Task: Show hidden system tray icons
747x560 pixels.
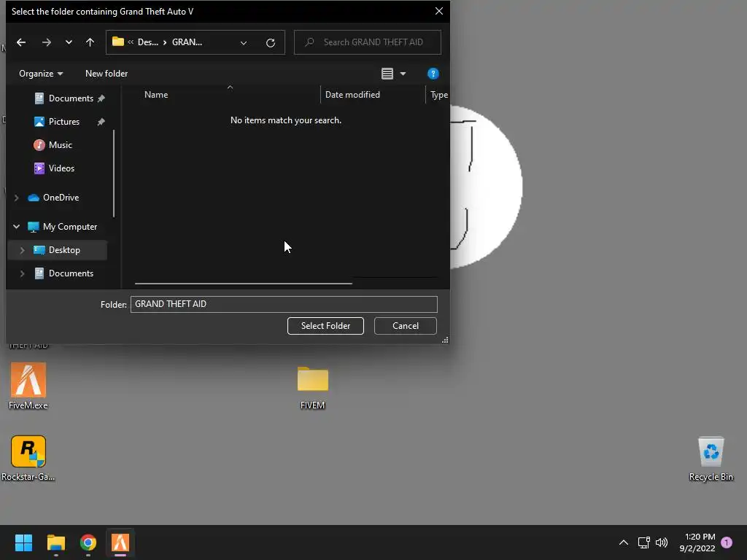Action: coord(623,542)
